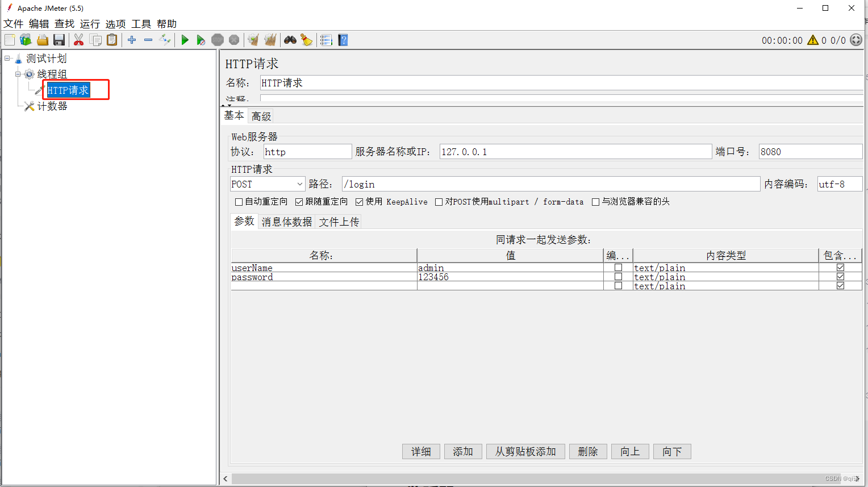The height and width of the screenshot is (487, 868).
Task: Switch to the 消息体数据 tab
Action: (x=287, y=222)
